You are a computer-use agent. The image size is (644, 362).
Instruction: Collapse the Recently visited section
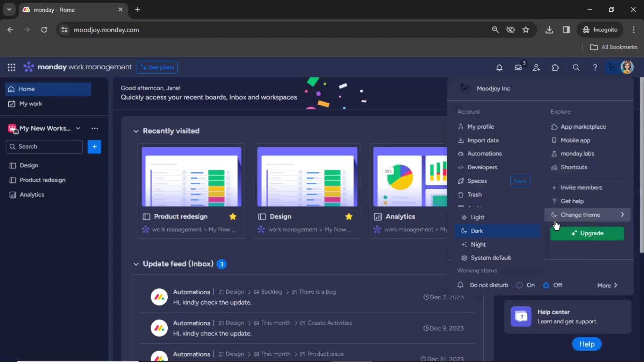click(136, 131)
